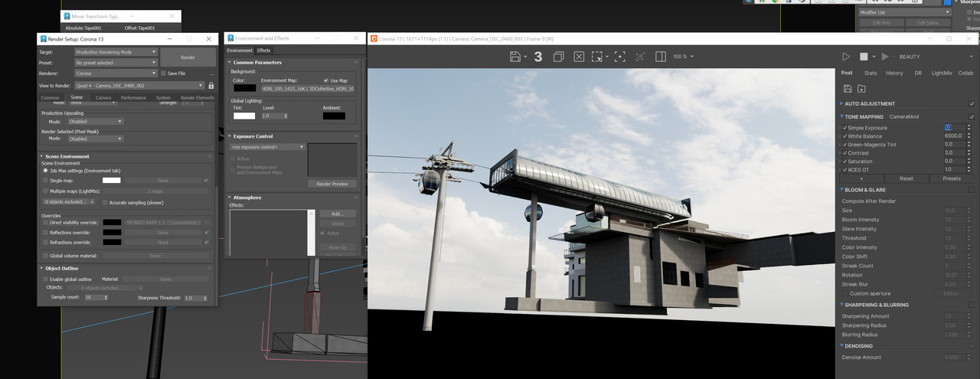Click the resume last render play icon
The width and height of the screenshot is (980, 379).
885,57
